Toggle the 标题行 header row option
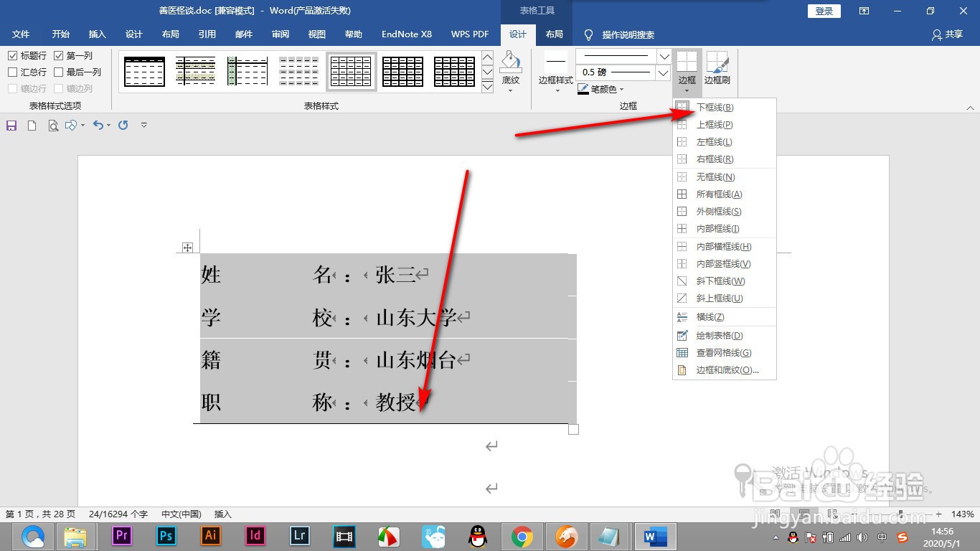This screenshot has width=980, height=551. tap(13, 55)
